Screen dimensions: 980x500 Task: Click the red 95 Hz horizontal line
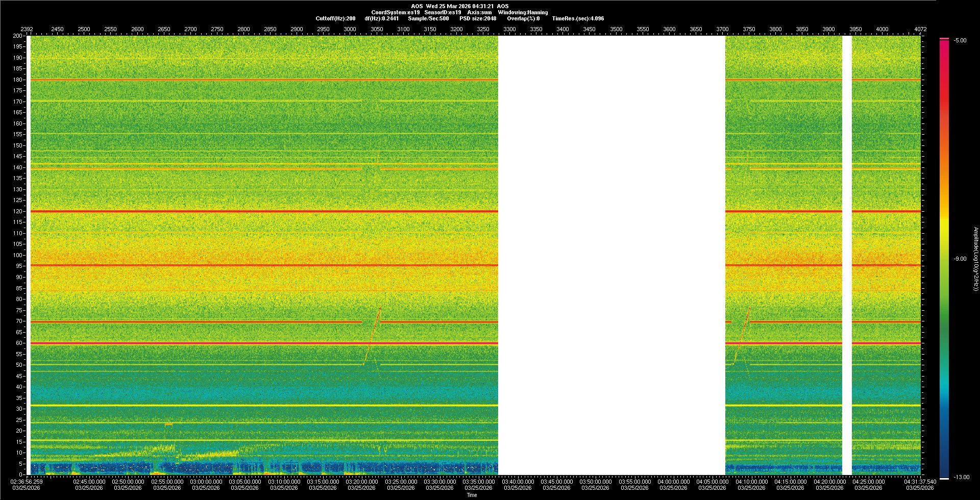click(x=255, y=265)
